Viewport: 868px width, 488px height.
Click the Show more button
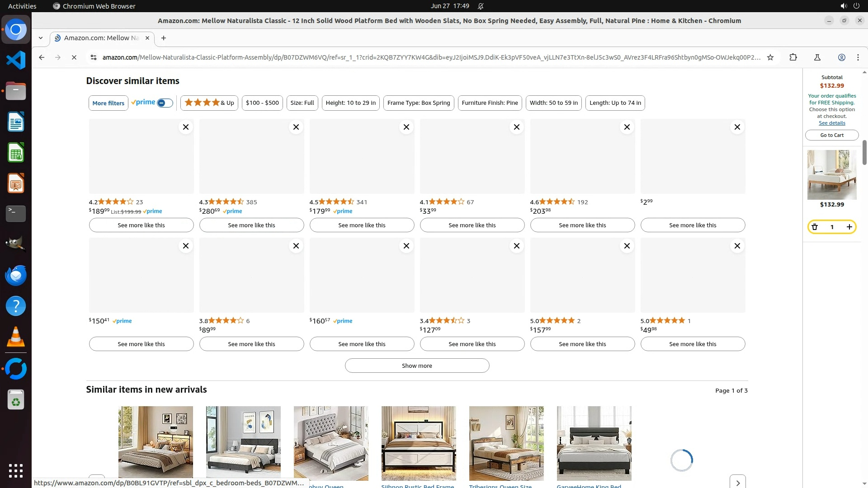pyautogui.click(x=416, y=366)
